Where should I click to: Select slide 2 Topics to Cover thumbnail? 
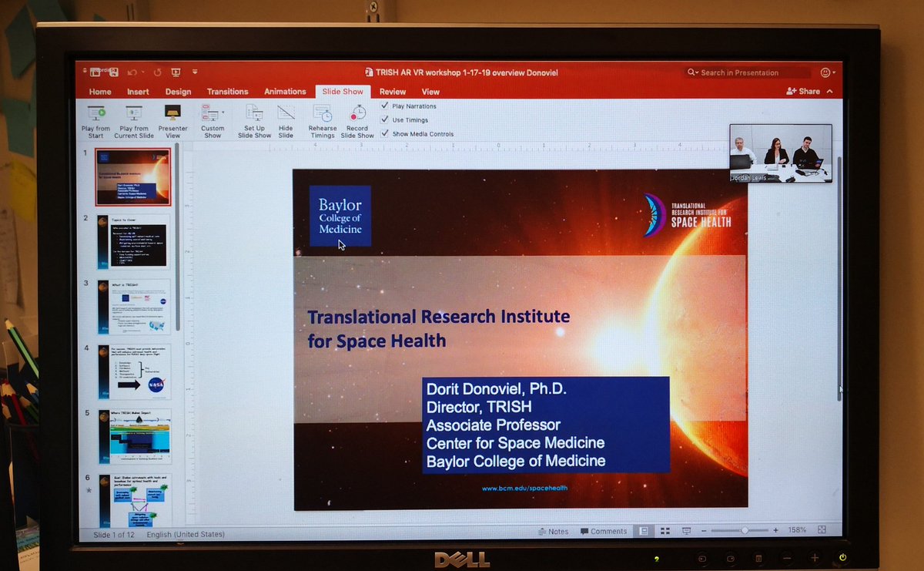pyautogui.click(x=134, y=241)
